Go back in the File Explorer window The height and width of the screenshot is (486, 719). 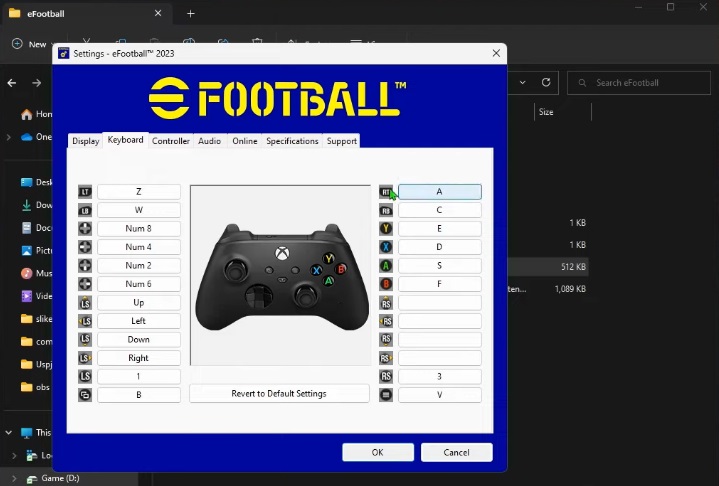coord(12,83)
